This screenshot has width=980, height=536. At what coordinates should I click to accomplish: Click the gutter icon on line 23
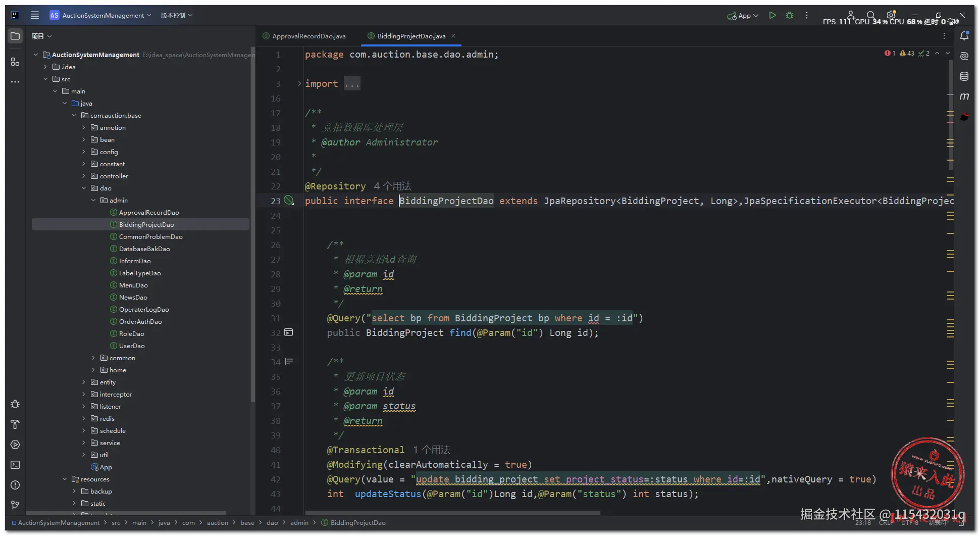289,201
